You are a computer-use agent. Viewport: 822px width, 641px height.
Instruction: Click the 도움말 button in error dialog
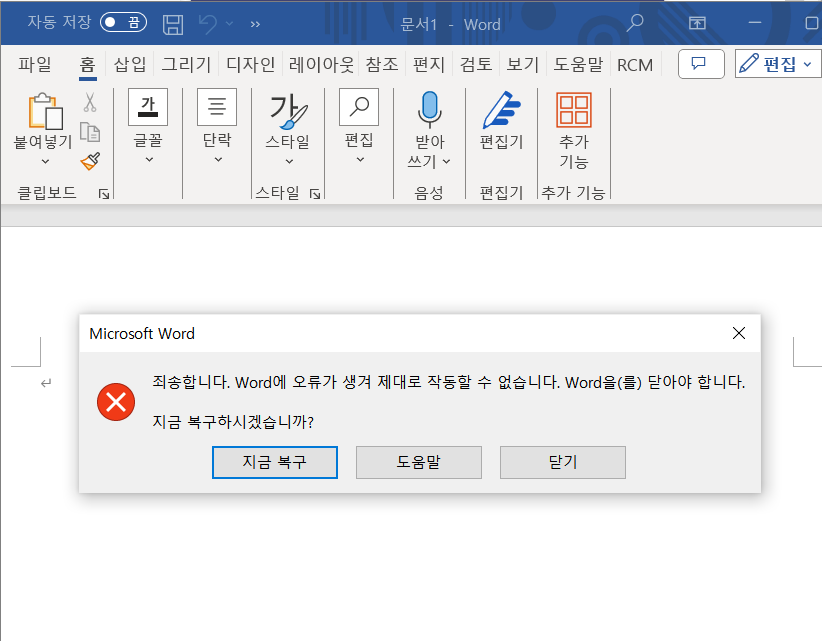point(418,462)
